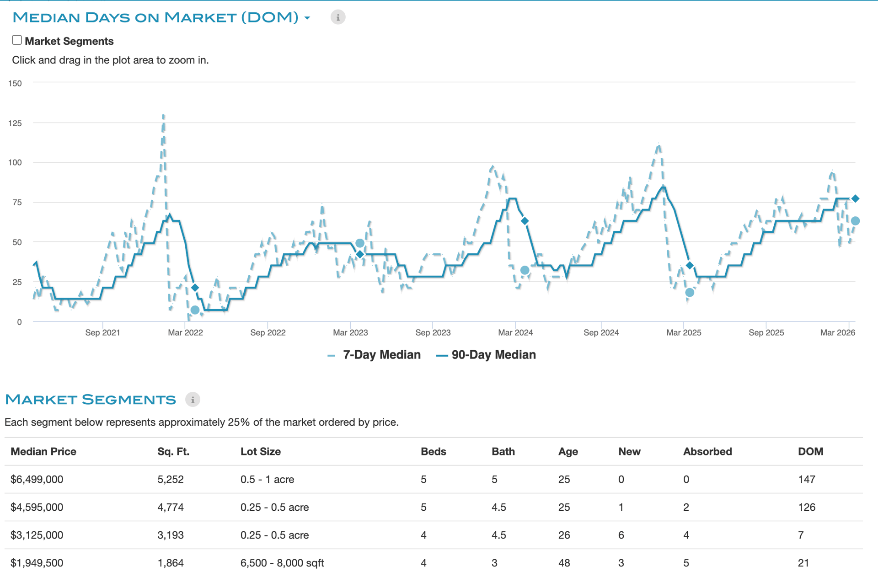Click the circle marker near Mar 2025

(x=690, y=292)
